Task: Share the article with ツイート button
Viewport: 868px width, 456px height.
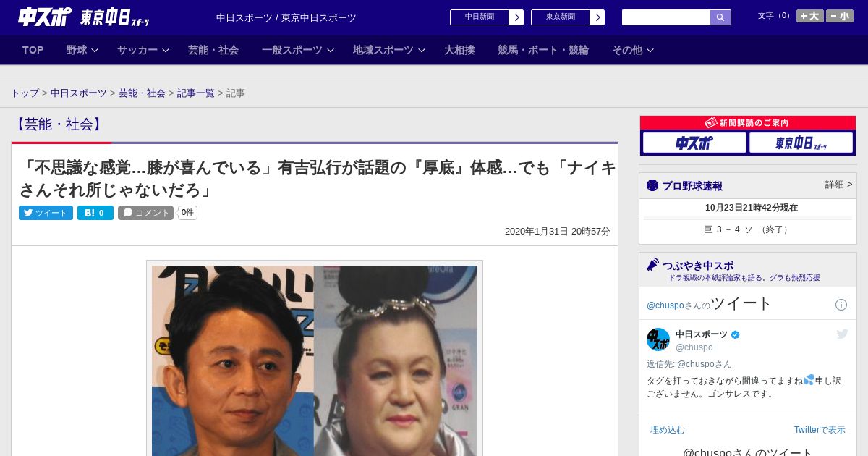Action: coord(46,213)
